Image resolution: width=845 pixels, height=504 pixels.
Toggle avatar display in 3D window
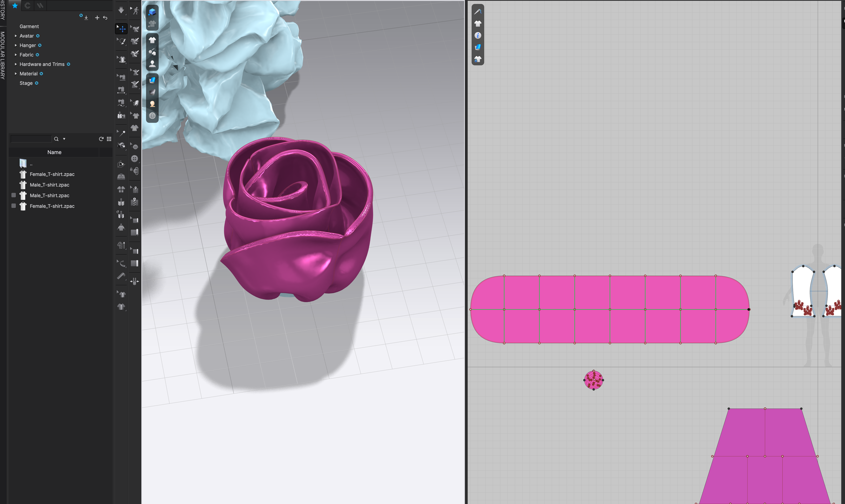tap(152, 64)
